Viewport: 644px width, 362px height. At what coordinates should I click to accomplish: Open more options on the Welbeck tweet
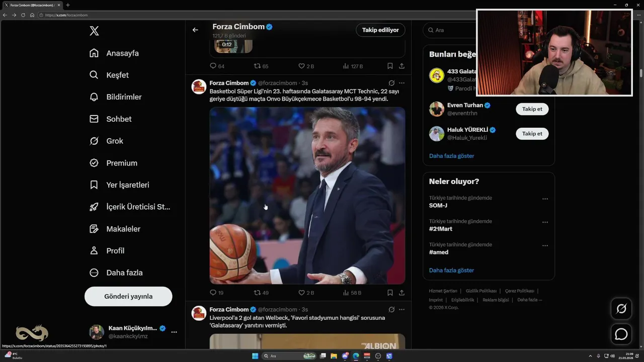coord(401,310)
